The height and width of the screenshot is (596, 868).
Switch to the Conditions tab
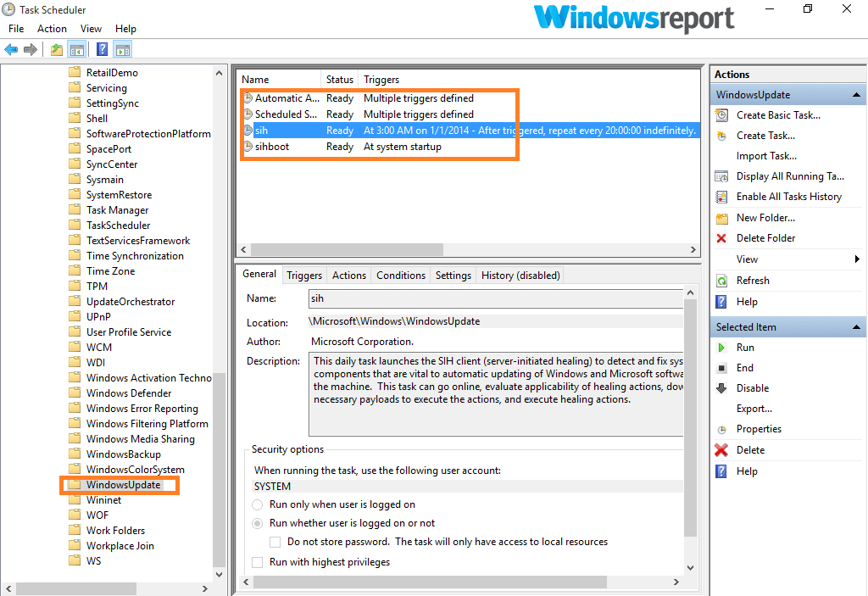401,276
